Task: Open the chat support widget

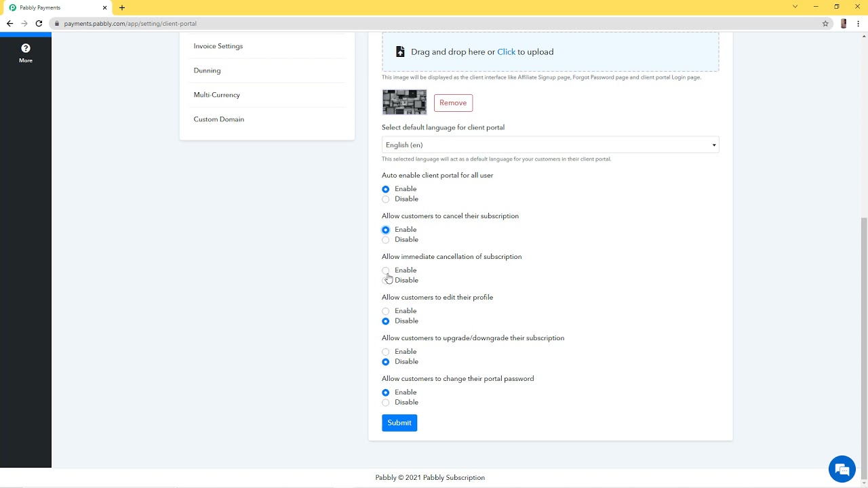Action: pos(842,468)
